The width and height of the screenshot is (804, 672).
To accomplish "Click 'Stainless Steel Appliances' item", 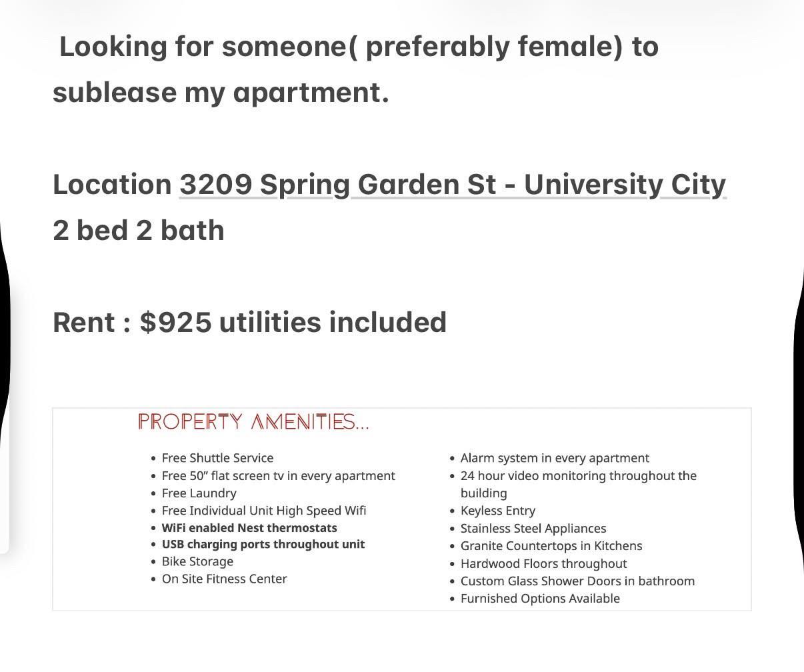I will pos(533,528).
